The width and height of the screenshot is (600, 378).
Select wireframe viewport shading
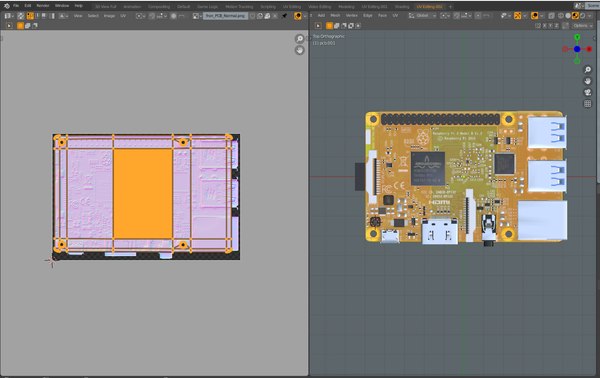coord(561,16)
